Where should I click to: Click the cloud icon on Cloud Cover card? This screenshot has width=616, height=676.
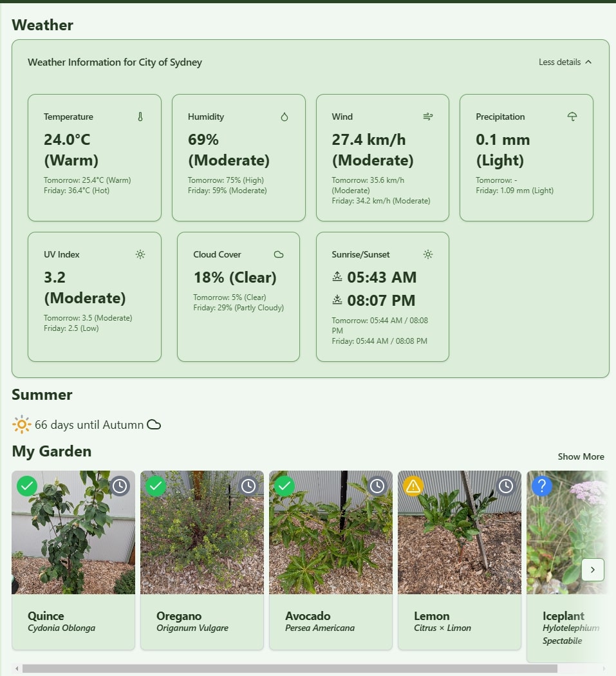pyautogui.click(x=279, y=254)
